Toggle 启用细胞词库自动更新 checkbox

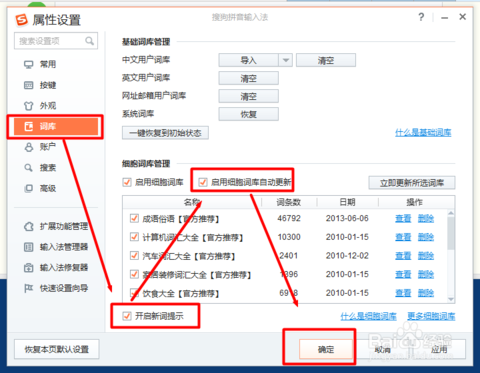pos(203,182)
